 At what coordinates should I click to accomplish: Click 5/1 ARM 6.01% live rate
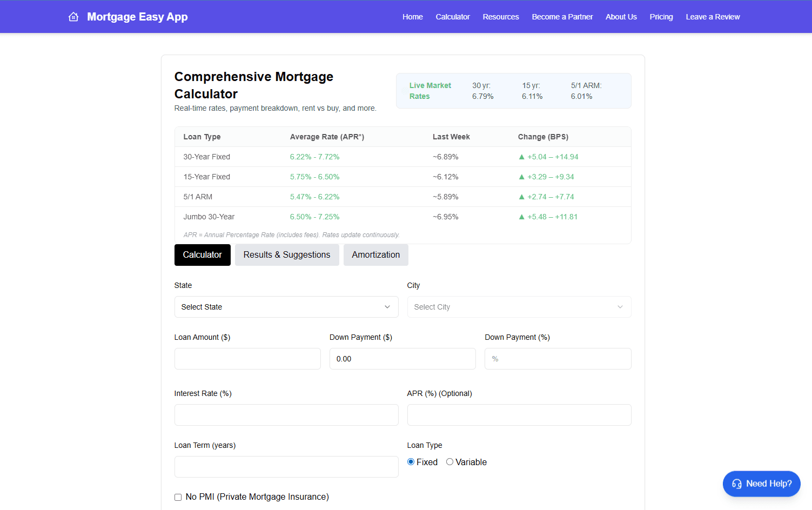(586, 91)
